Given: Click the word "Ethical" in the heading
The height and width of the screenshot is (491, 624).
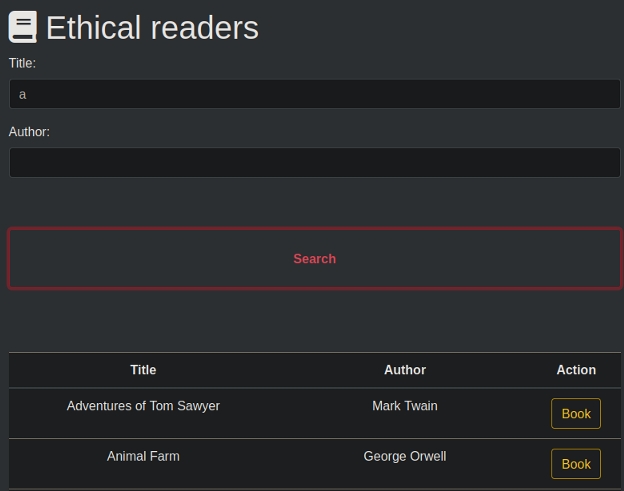Looking at the screenshot, I should pos(95,28).
